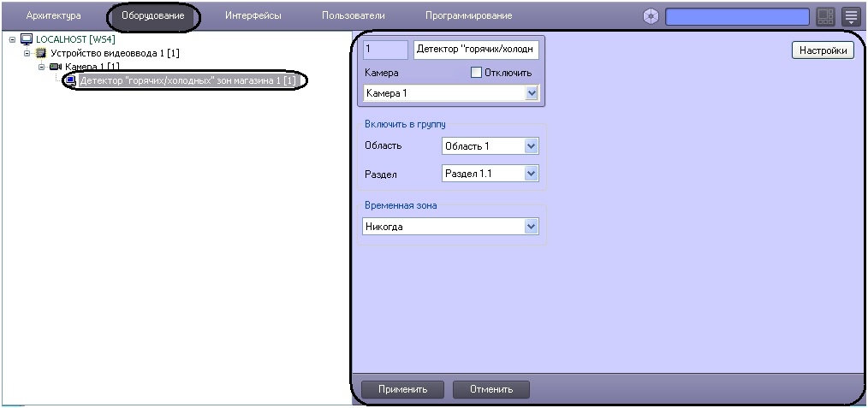Open the Временная зона Никогда dropdown
The image size is (868, 408).
[532, 227]
